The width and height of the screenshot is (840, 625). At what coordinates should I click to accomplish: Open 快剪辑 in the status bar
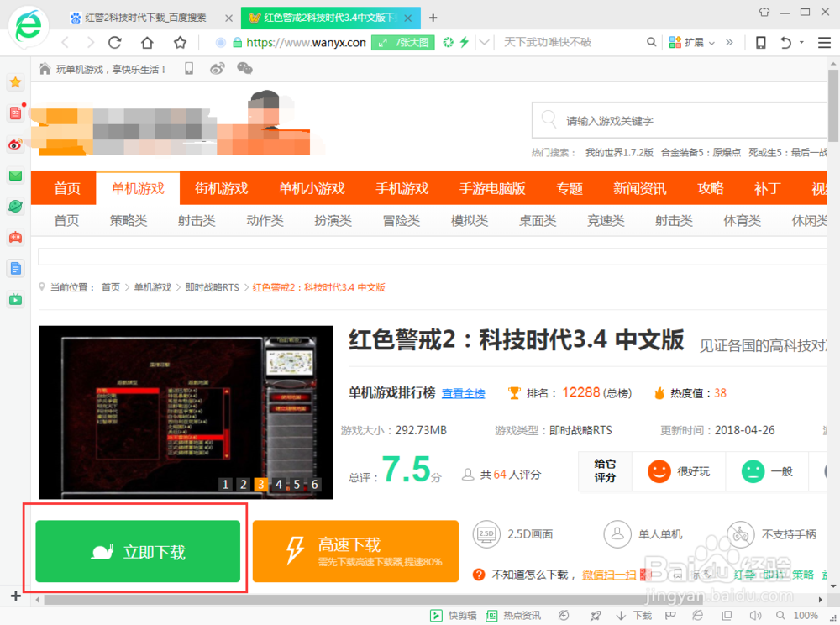[454, 616]
